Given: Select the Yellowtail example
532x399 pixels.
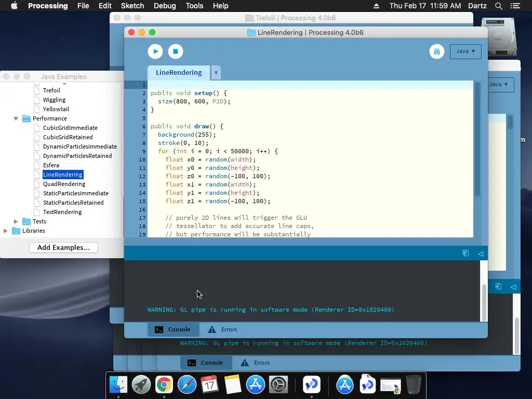Looking at the screenshot, I should click(56, 109).
